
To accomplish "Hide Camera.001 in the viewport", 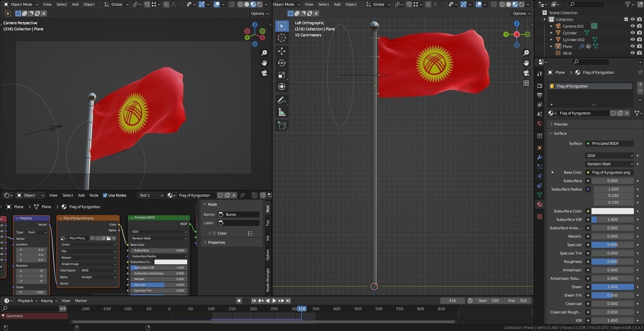I will click(x=633, y=26).
